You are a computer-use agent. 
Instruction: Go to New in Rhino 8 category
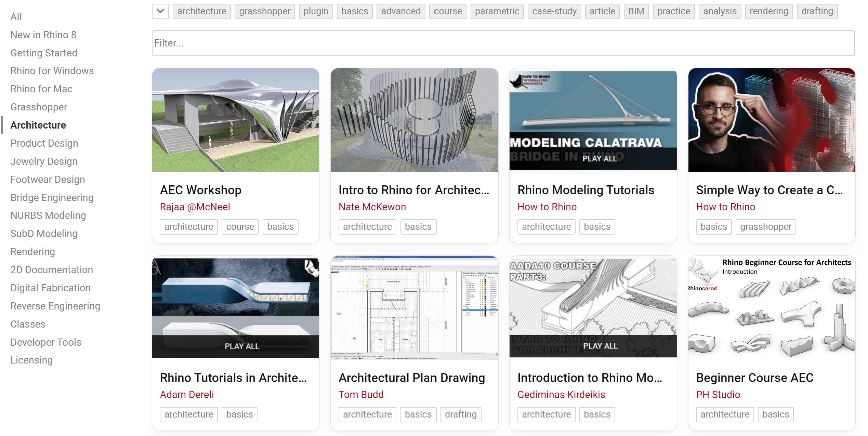coord(43,35)
